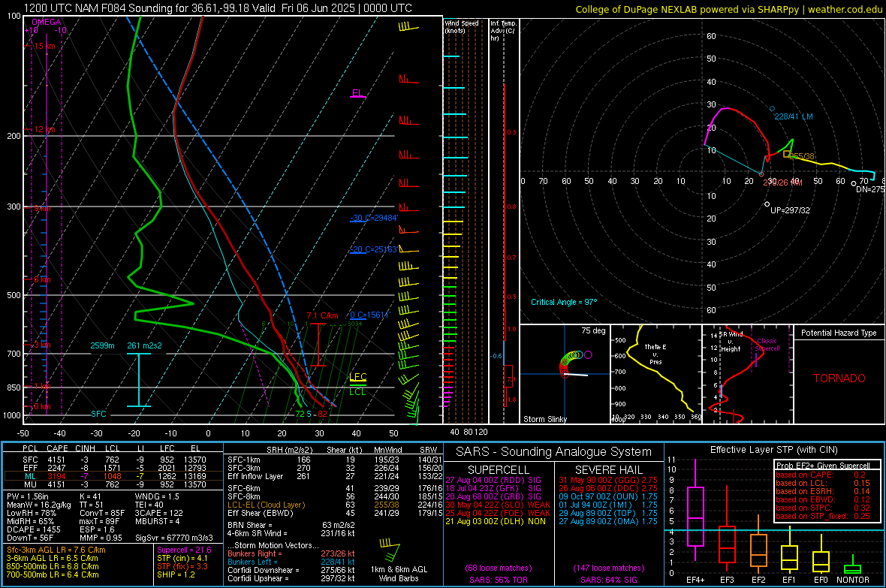886x588 pixels.
Task: Click the 'Bunkers Left = 228/41 kt' line
Action: click(291, 562)
